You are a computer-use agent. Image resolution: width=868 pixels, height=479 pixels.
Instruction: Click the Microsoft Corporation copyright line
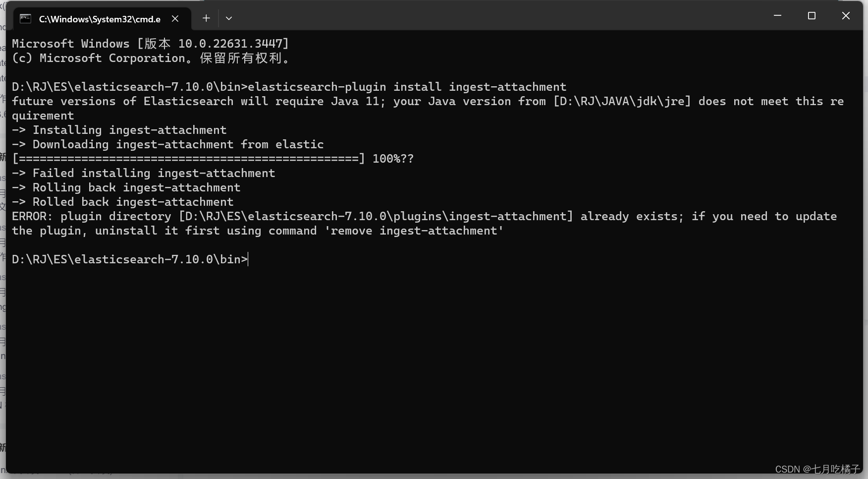[151, 58]
